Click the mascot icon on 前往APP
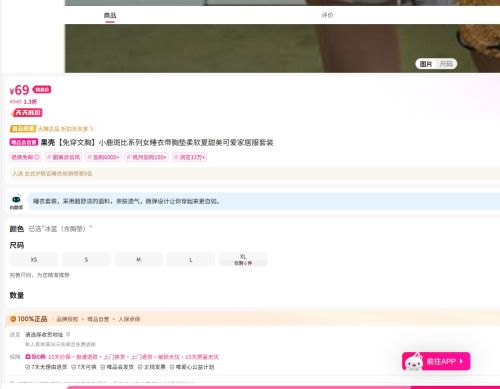Screen dimensions: 500x389 tap(414, 361)
